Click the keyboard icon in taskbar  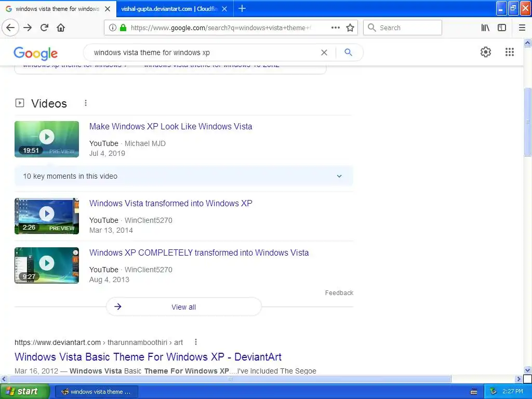click(474, 392)
